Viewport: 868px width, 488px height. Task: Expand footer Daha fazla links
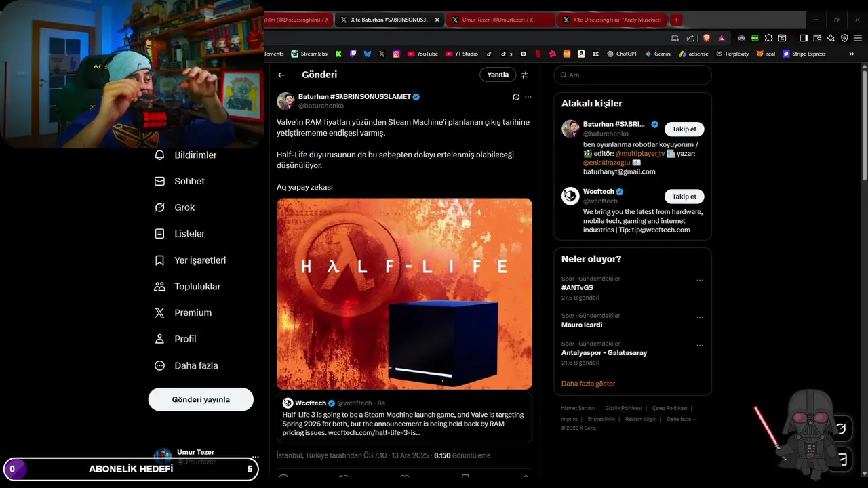click(x=682, y=419)
